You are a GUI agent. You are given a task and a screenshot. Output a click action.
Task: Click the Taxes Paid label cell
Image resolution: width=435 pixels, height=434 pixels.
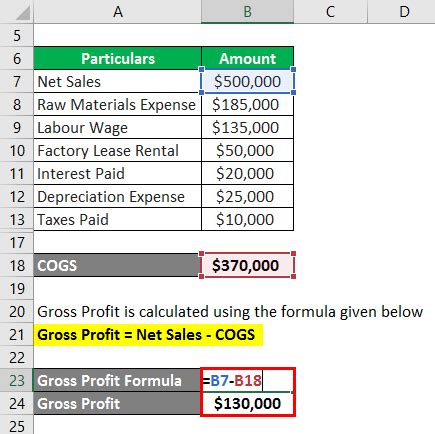(117, 220)
